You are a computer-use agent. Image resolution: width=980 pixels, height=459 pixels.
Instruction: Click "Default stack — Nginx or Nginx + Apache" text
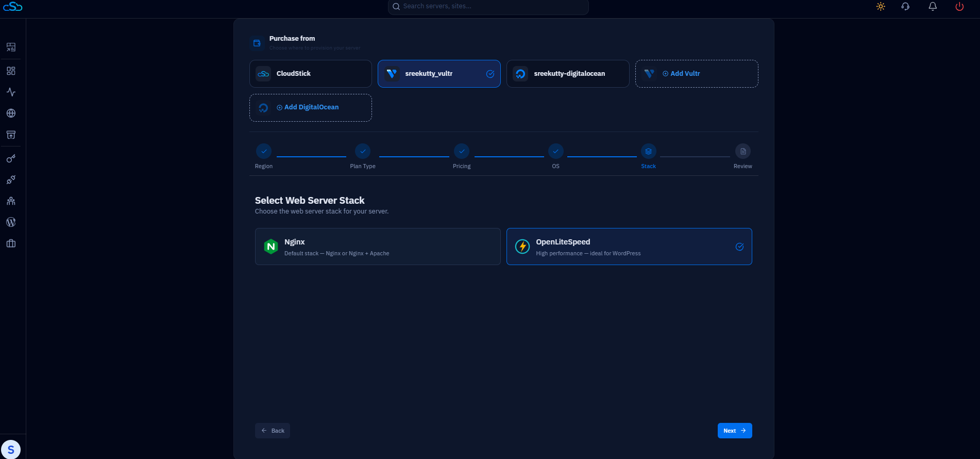[337, 254]
